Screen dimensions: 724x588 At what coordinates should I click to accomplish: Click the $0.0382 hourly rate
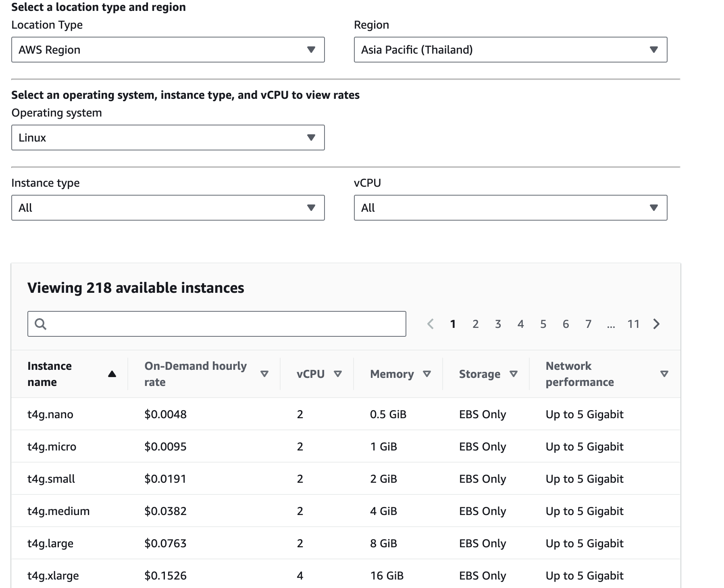point(166,511)
